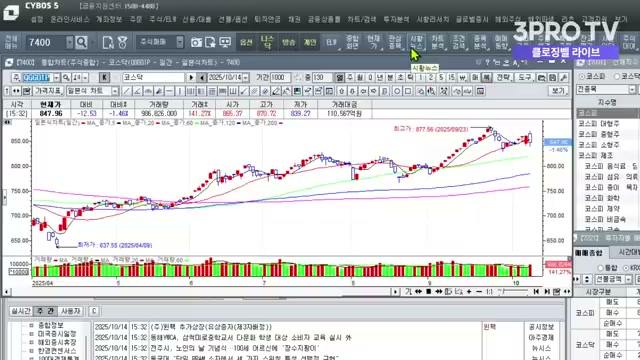Open the date 2025/10/14 dropdown

tap(245, 77)
